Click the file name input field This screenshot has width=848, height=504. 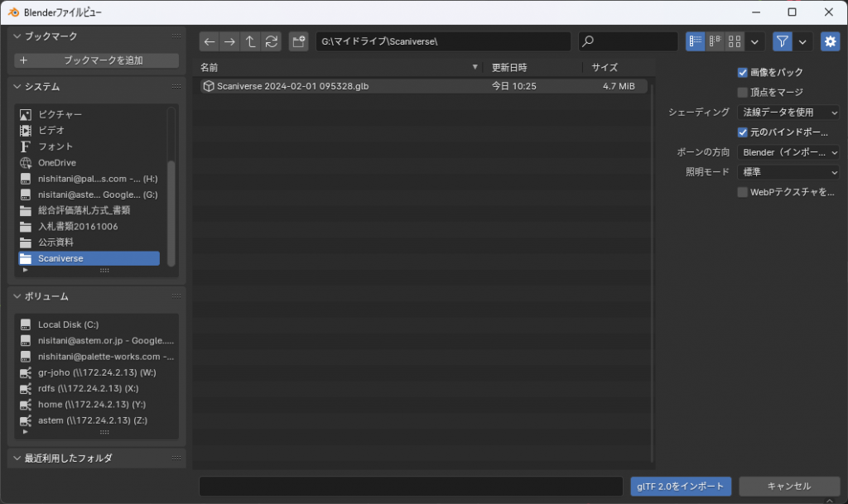411,486
